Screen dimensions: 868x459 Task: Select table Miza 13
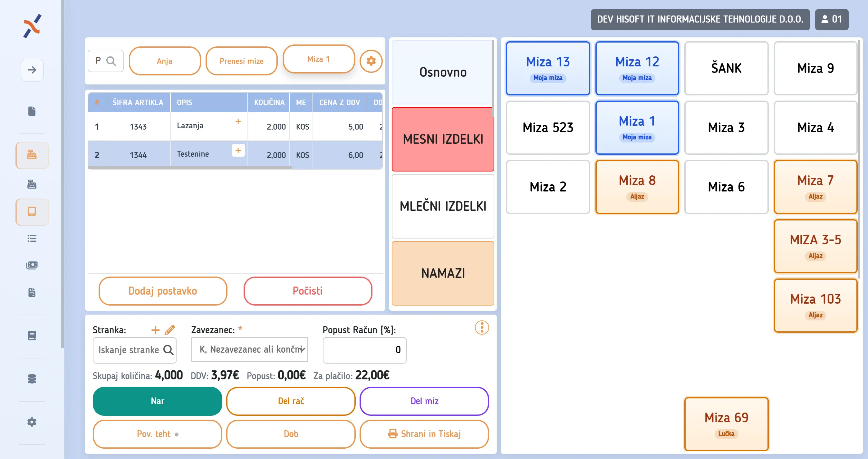[547, 68]
